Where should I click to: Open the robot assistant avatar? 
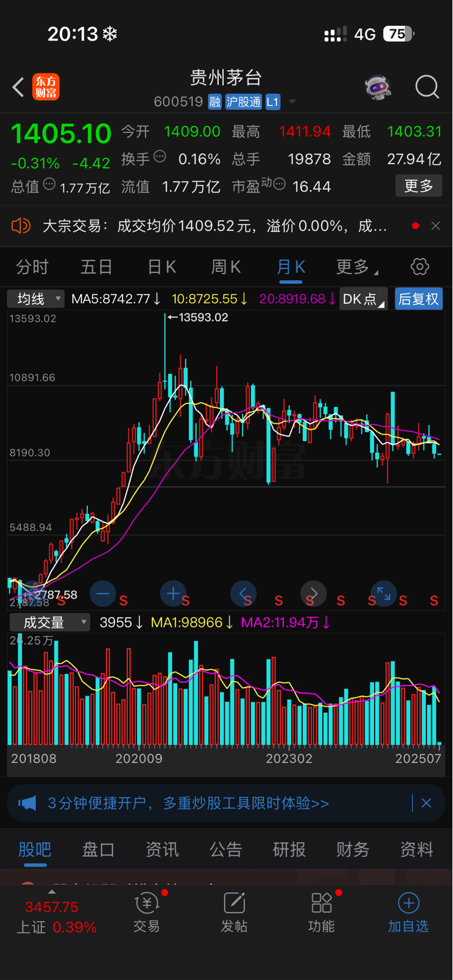tap(378, 88)
